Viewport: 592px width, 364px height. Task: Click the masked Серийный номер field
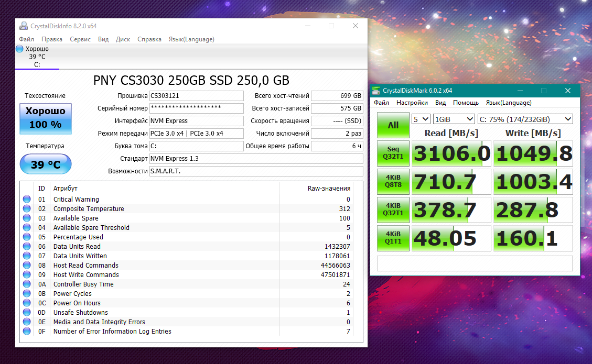pos(196,108)
